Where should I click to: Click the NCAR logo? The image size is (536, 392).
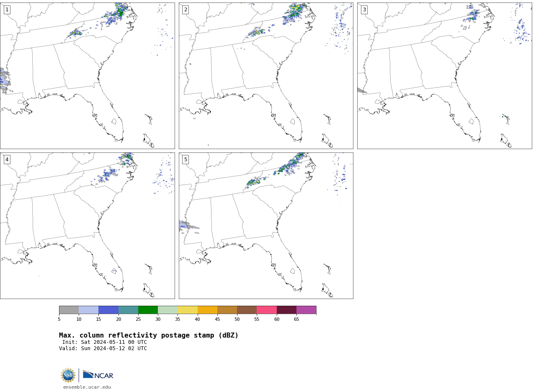pyautogui.click(x=98, y=374)
